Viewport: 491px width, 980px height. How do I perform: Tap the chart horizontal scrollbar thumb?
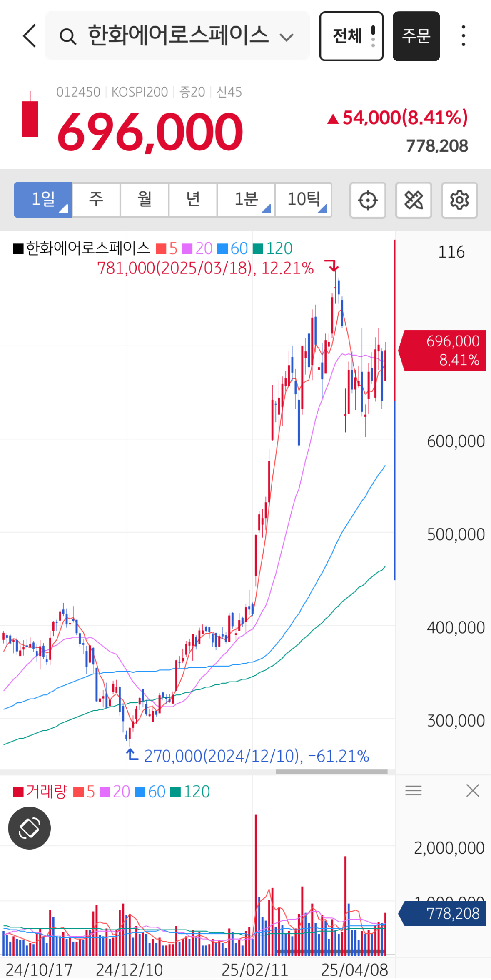click(331, 772)
